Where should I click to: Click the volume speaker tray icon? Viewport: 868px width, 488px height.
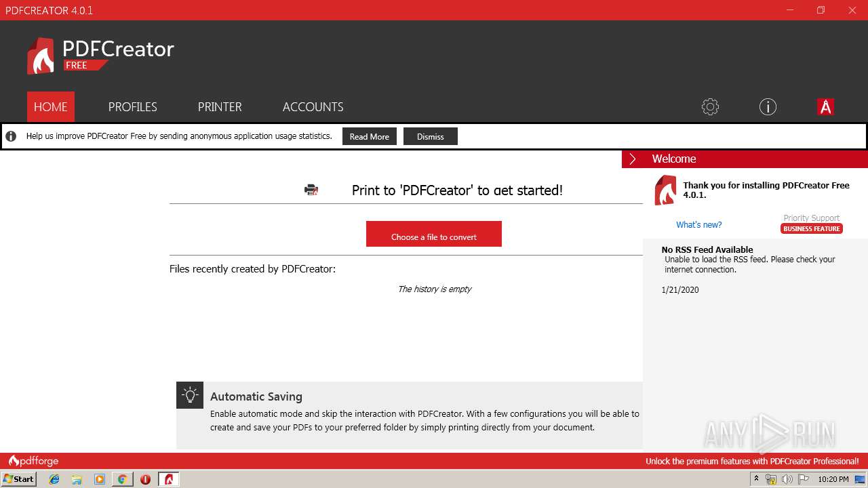click(787, 479)
